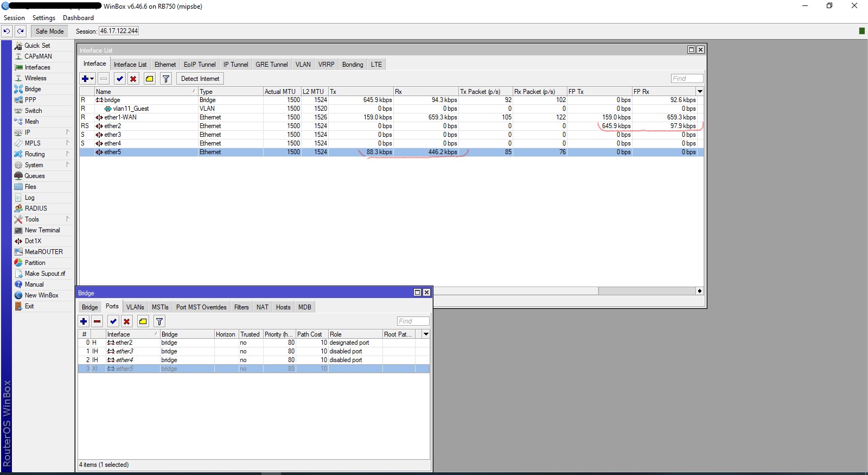The image size is (868, 475).
Task: Open the Wireless sidebar item
Action: (35, 78)
